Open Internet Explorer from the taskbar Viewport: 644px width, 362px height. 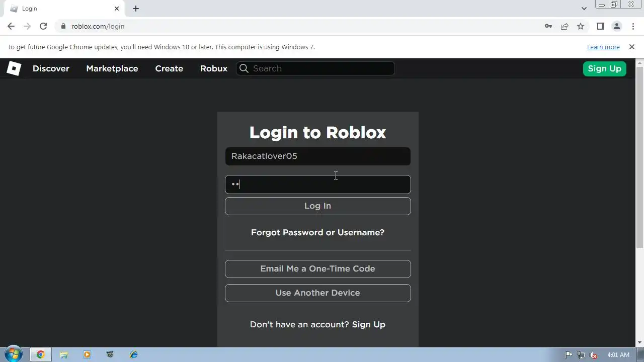pos(133,354)
